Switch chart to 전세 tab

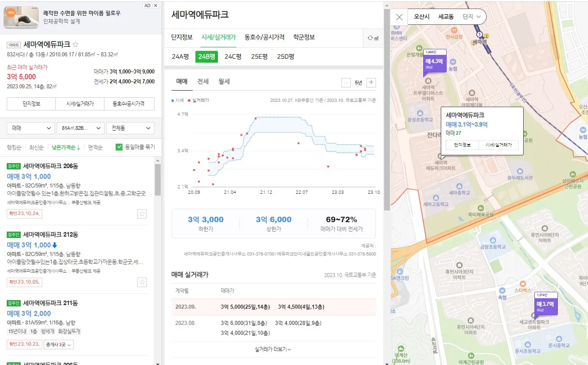(203, 82)
